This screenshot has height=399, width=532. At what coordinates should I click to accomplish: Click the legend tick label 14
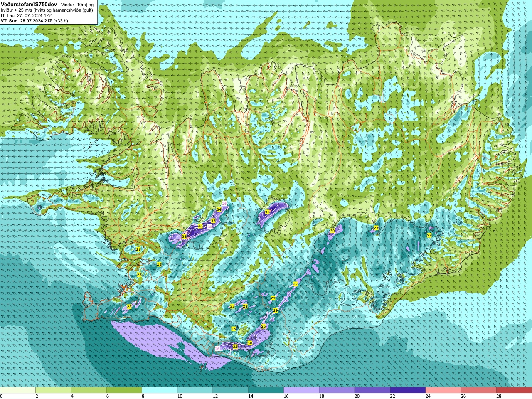(251, 396)
